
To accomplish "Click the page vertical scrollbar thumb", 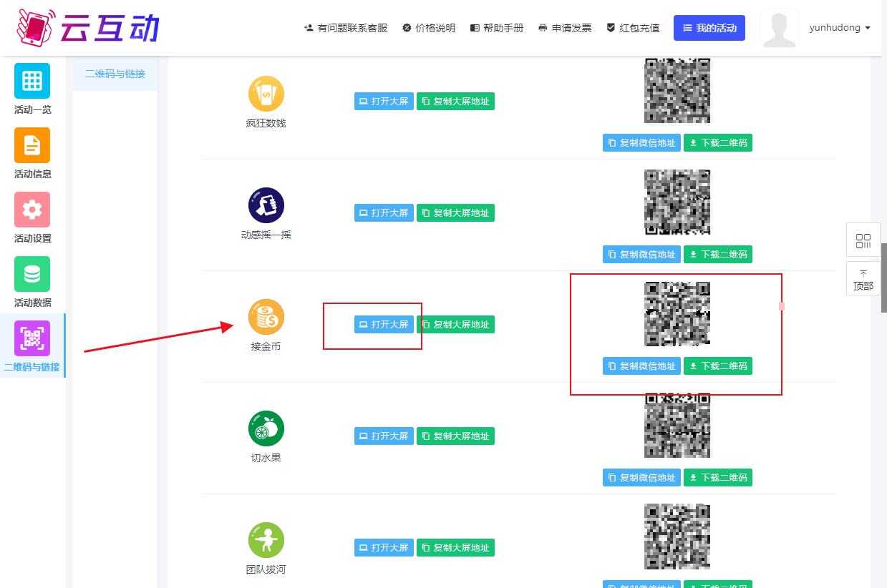I will 884,278.
